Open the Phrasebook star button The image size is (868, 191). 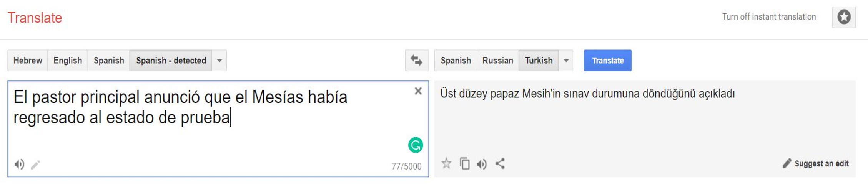(844, 17)
